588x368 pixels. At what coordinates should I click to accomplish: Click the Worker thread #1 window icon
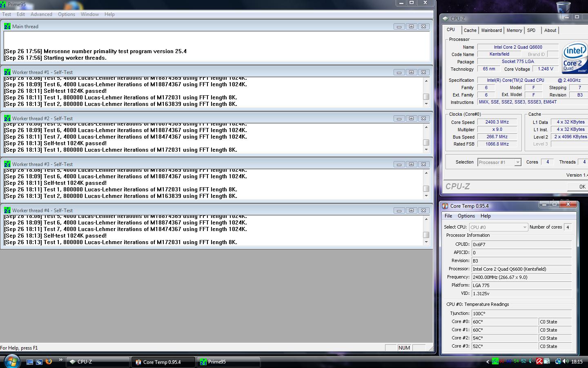pyautogui.click(x=7, y=72)
